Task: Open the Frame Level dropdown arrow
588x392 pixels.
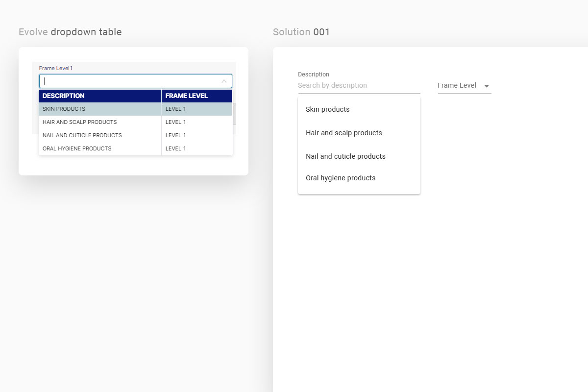Action: pos(487,86)
